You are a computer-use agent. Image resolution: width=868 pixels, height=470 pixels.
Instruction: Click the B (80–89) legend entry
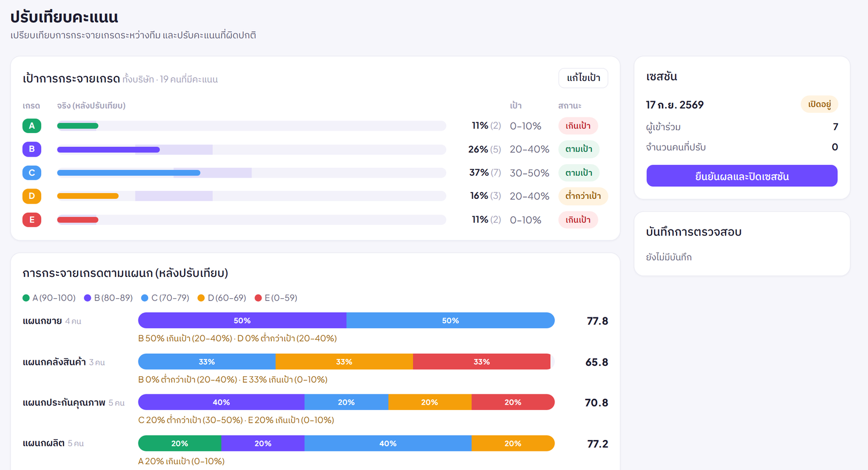point(108,298)
